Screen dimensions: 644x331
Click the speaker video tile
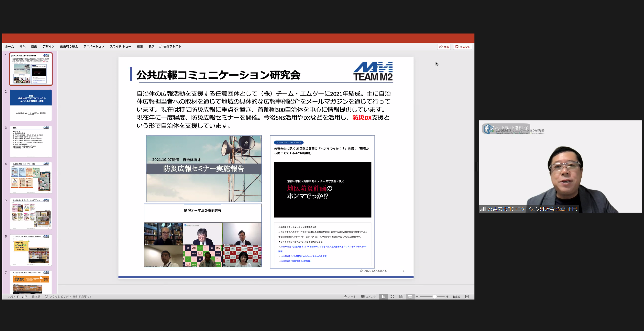click(560, 167)
